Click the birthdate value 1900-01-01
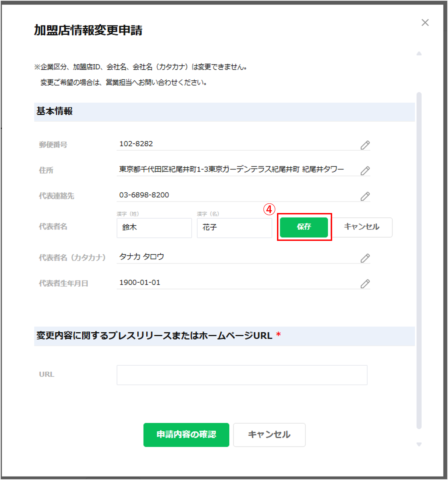 coord(140,282)
